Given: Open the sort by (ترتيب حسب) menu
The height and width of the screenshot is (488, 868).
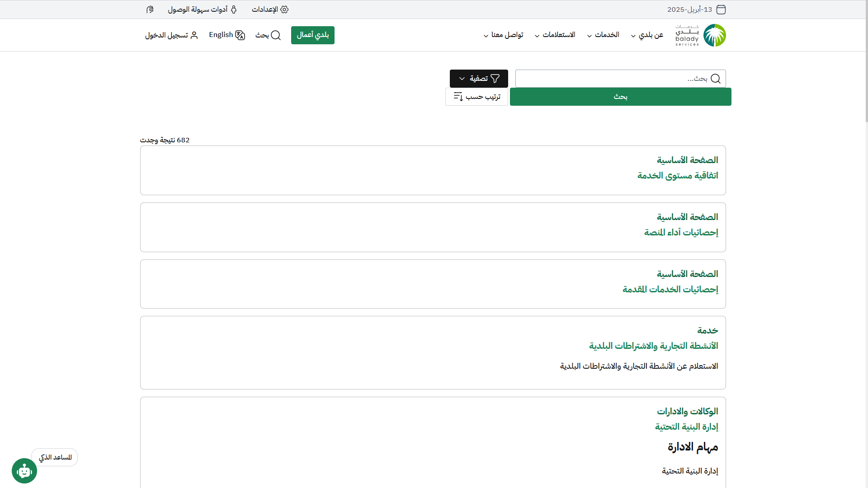Looking at the screenshot, I should click(477, 97).
